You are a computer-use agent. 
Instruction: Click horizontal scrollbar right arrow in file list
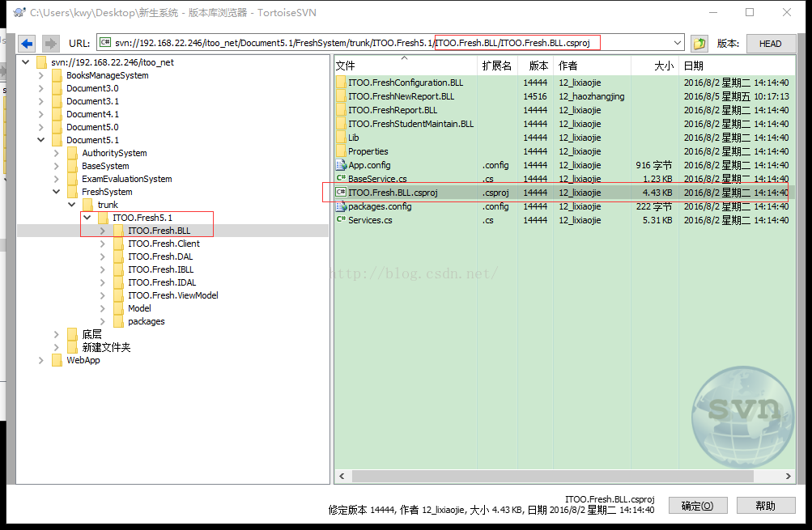click(x=789, y=476)
